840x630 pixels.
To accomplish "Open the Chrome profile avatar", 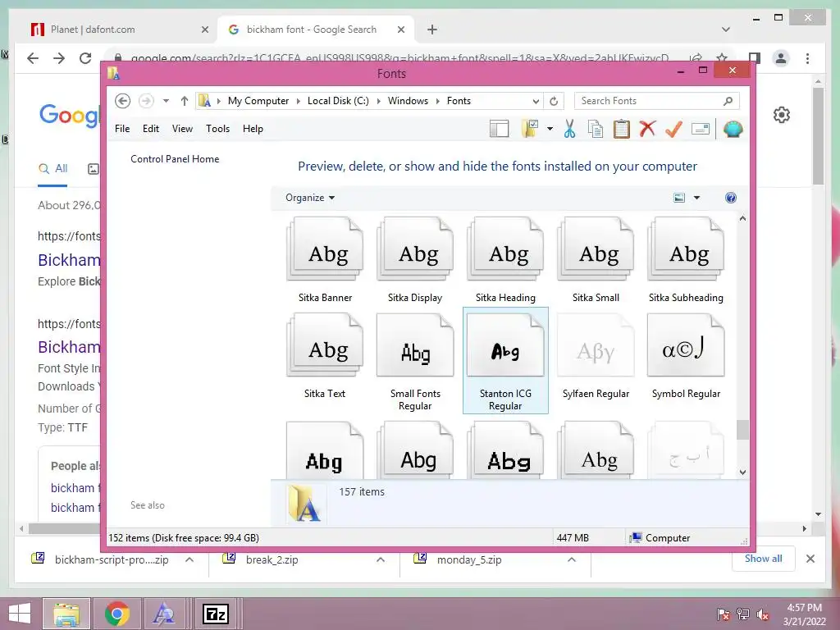I will click(781, 58).
